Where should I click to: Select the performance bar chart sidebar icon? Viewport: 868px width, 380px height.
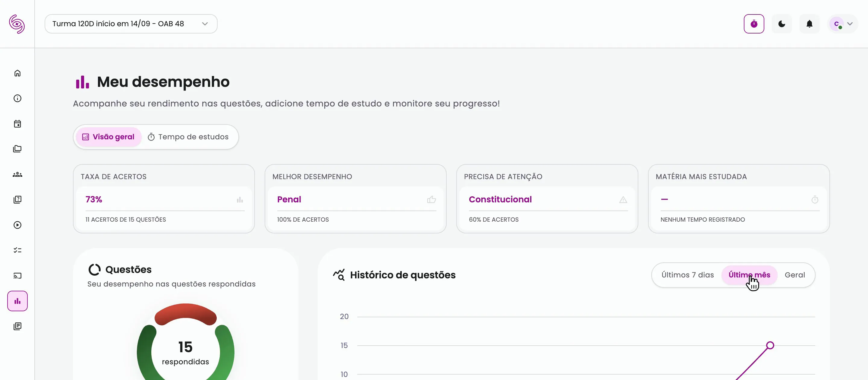[17, 301]
